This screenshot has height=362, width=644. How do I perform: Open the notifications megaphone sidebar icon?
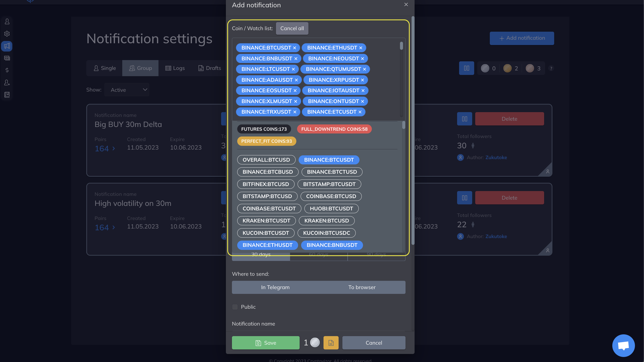(7, 46)
